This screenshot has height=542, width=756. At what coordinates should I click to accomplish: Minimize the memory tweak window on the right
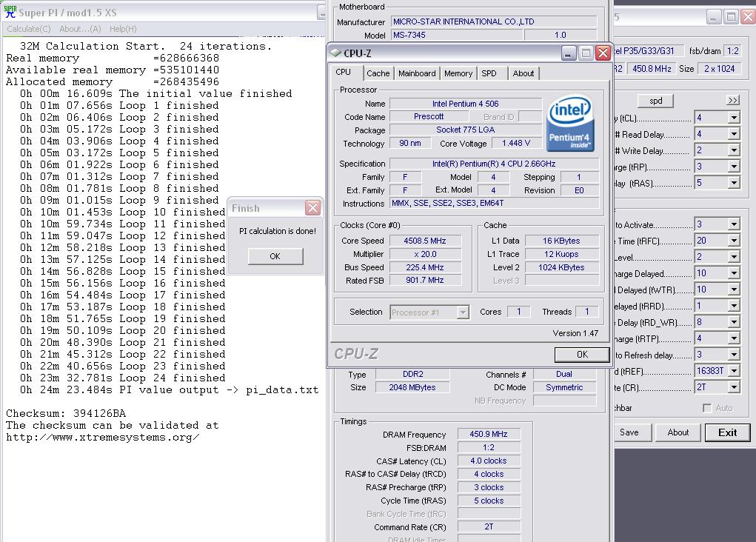coord(714,17)
